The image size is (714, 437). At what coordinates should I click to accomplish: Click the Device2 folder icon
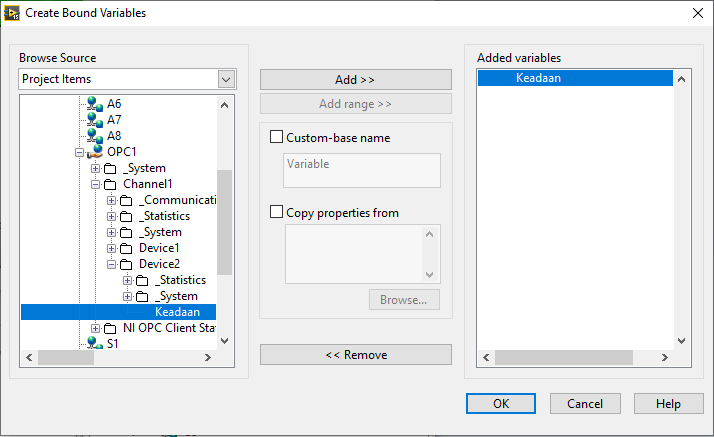pos(126,264)
